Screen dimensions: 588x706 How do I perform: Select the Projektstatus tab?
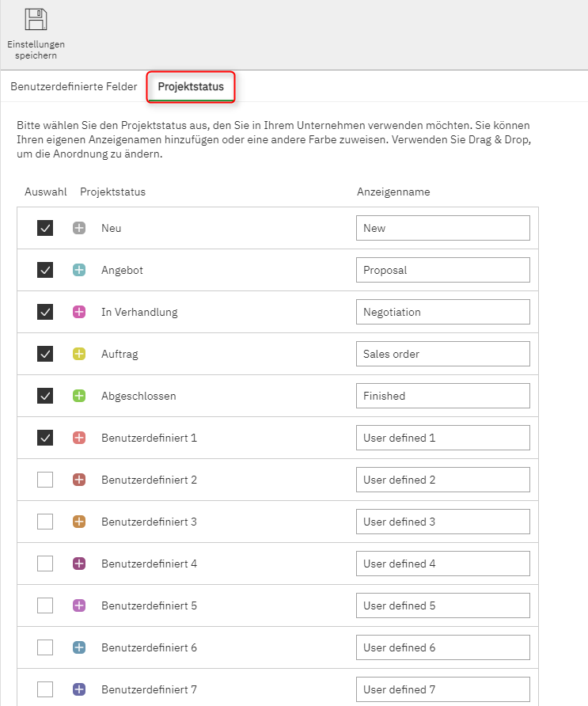pos(191,86)
